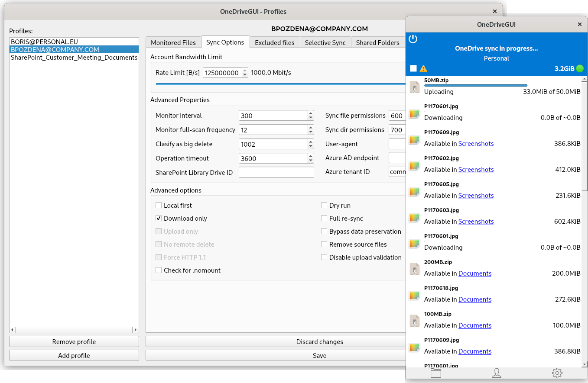Image resolution: width=588 pixels, height=383 pixels.
Task: Open the Screenshots link under P1170609.jpg
Action: tap(476, 143)
